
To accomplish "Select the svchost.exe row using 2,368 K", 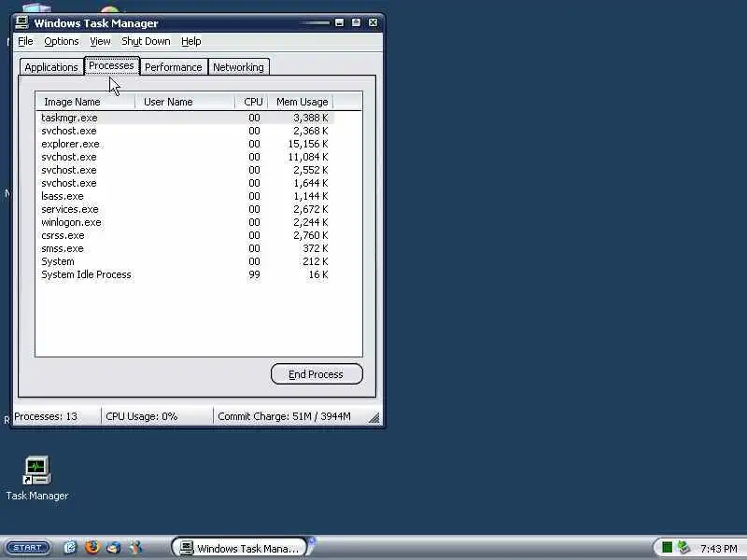I will tap(185, 131).
